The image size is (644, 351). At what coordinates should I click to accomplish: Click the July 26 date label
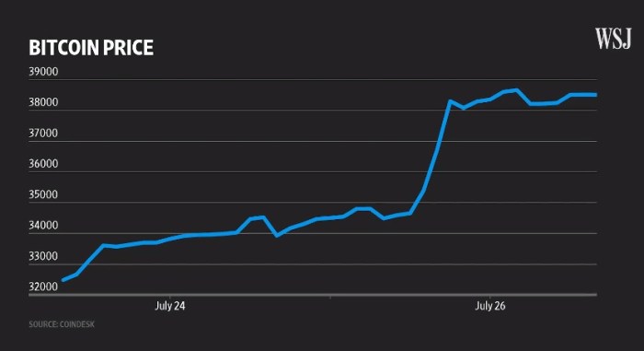(490, 306)
